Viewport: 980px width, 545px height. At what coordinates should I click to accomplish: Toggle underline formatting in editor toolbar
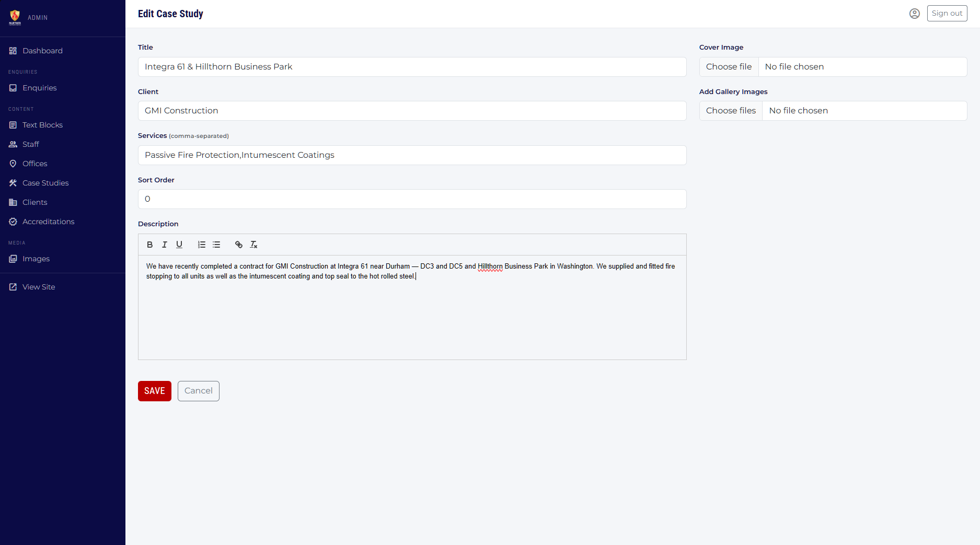[179, 245]
